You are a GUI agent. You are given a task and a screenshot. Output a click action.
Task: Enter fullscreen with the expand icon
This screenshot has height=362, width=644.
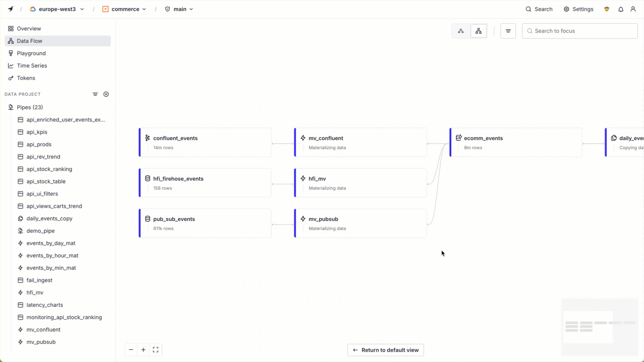coord(155,350)
